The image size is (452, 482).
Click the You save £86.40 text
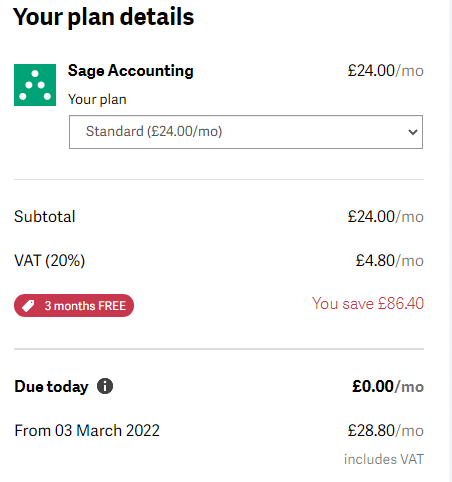tap(368, 304)
